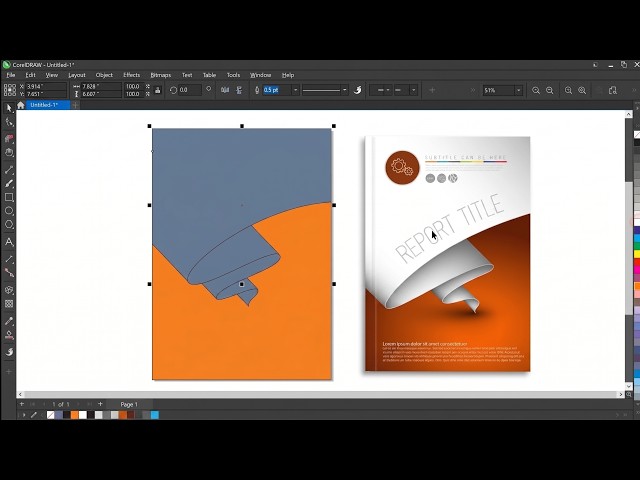
Task: Select the Crop tool
Action: (x=9, y=139)
